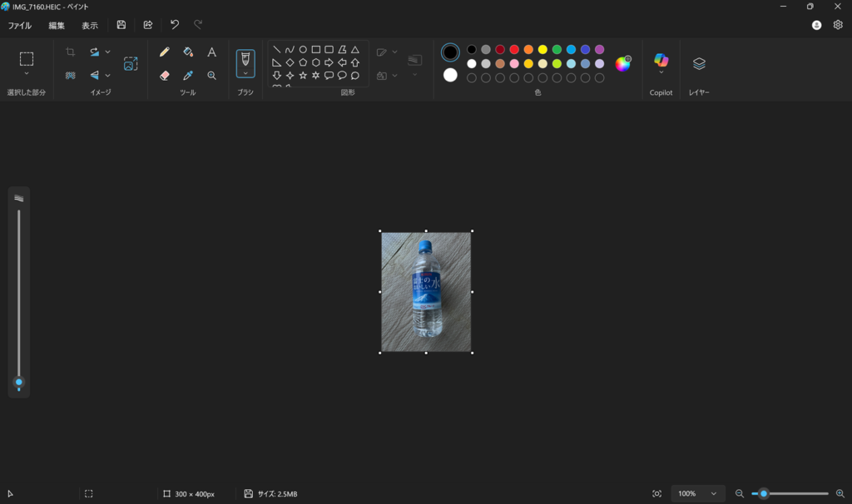The image size is (852, 504).
Task: Open the Layers panel
Action: click(x=699, y=63)
